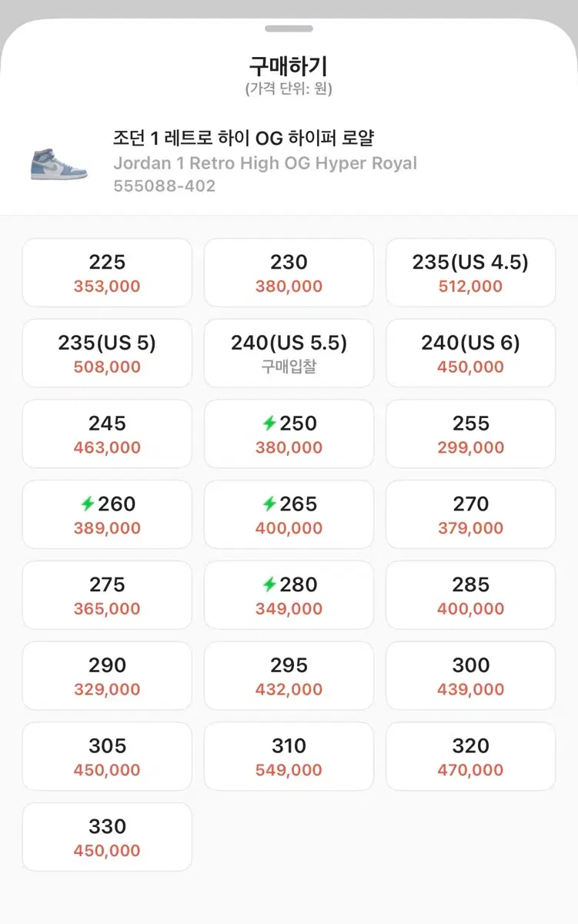Click the lightning icon beside size 250
Screen dimensions: 578x924
point(269,423)
